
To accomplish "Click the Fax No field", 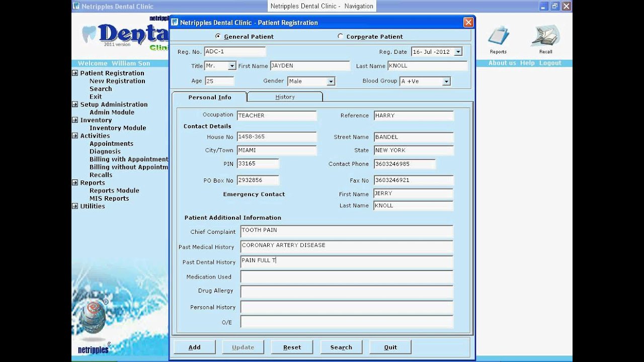I will point(414,180).
